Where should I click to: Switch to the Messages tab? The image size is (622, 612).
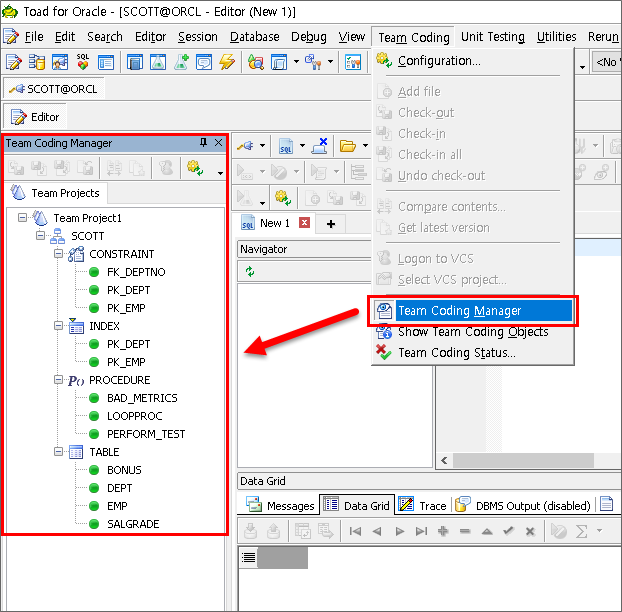pos(280,505)
